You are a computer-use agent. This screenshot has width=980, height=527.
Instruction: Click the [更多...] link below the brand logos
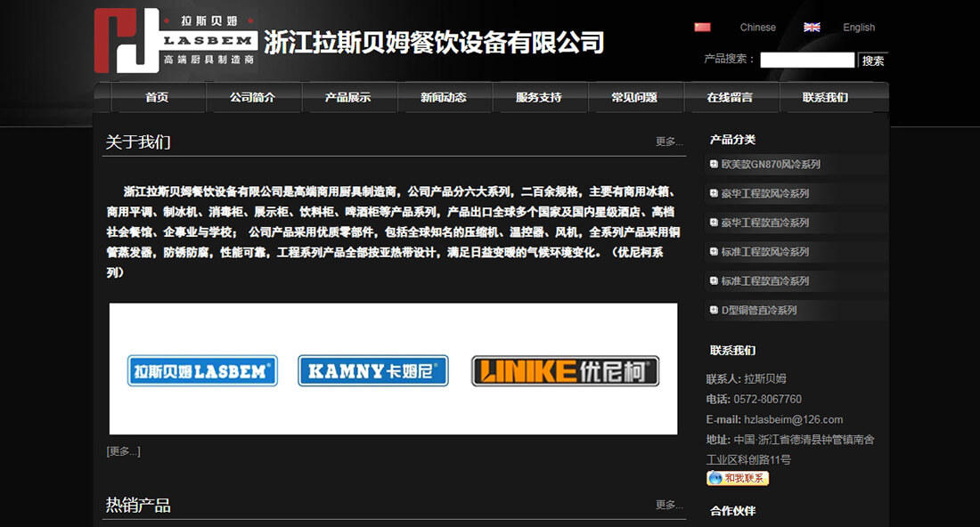122,450
